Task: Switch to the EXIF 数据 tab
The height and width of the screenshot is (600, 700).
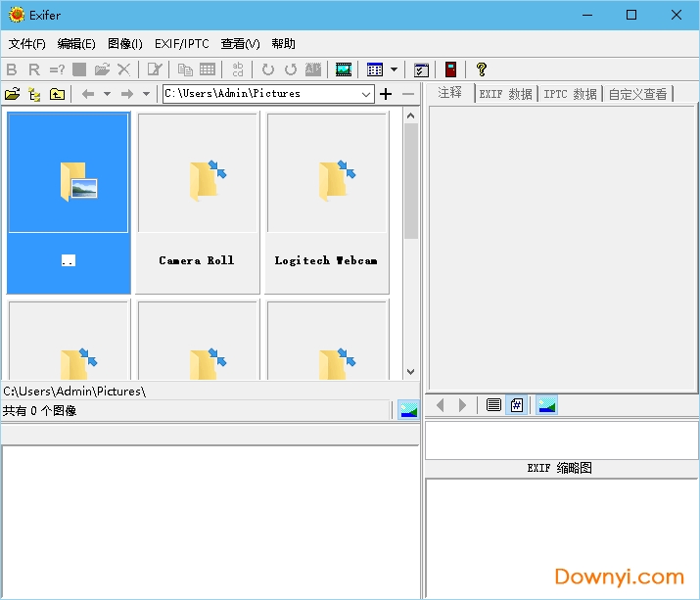Action: tap(506, 94)
